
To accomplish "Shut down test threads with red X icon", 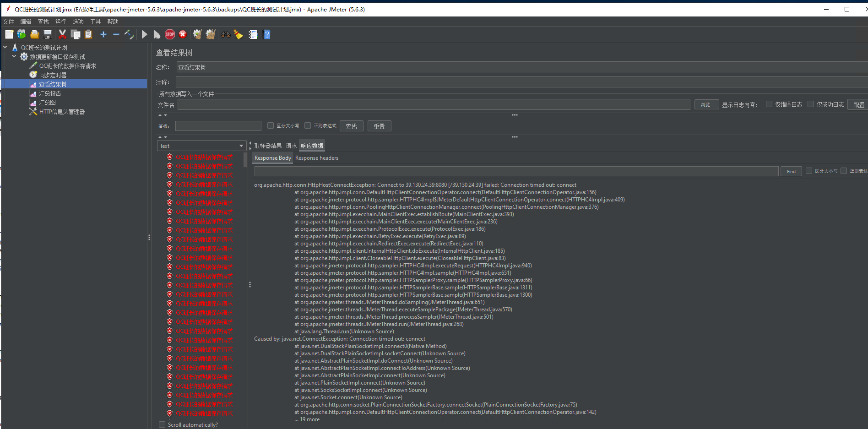I will click(183, 34).
